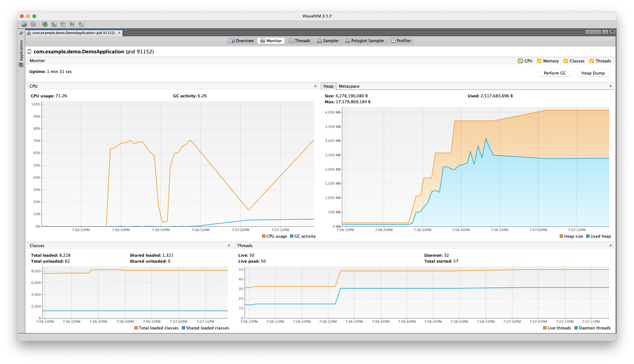Close the Classes chart panel
The width and height of the screenshot is (634, 364).
229,245
